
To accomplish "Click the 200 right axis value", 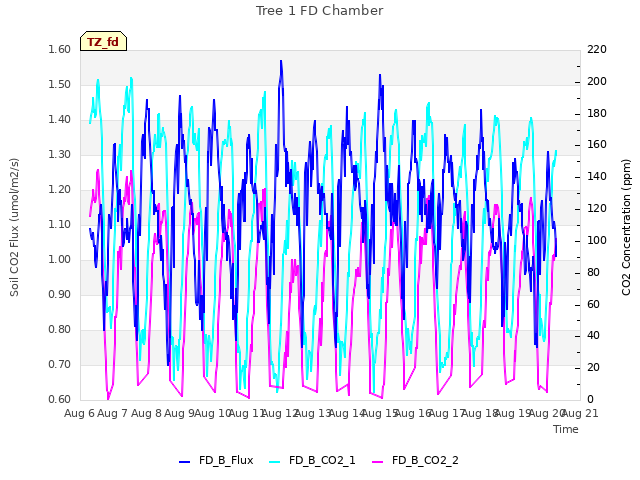I will point(597,81).
